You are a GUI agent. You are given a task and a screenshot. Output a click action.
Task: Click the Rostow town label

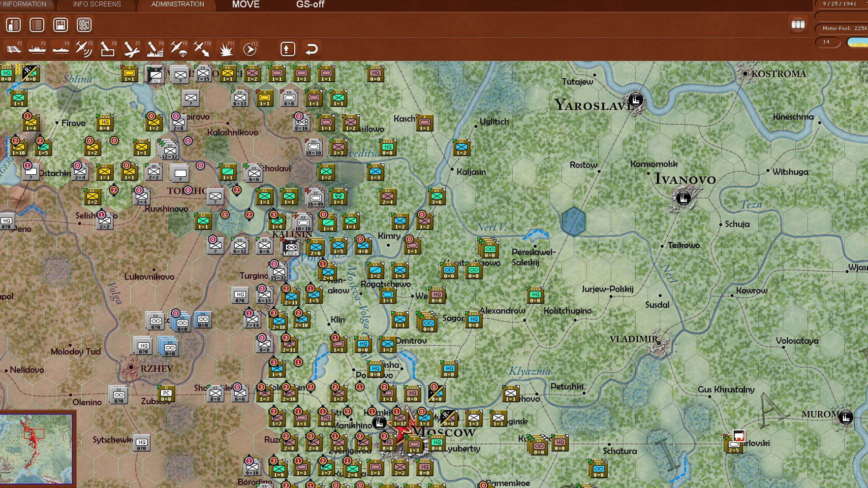pyautogui.click(x=584, y=165)
